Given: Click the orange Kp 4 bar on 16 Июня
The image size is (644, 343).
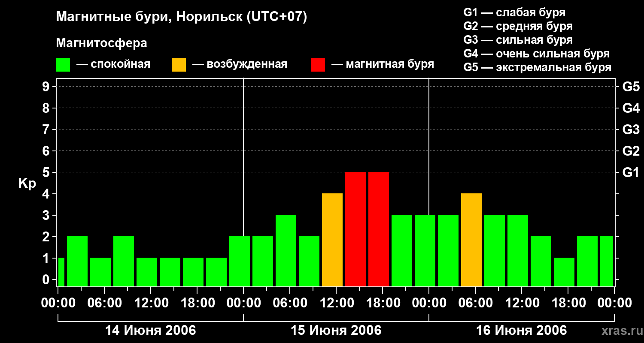Looking at the screenshot, I should 471,240.
